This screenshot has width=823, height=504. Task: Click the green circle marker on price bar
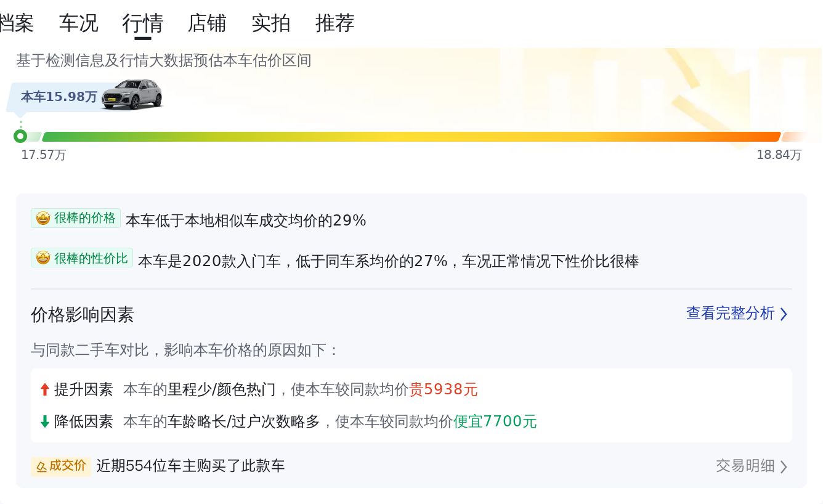click(x=20, y=136)
